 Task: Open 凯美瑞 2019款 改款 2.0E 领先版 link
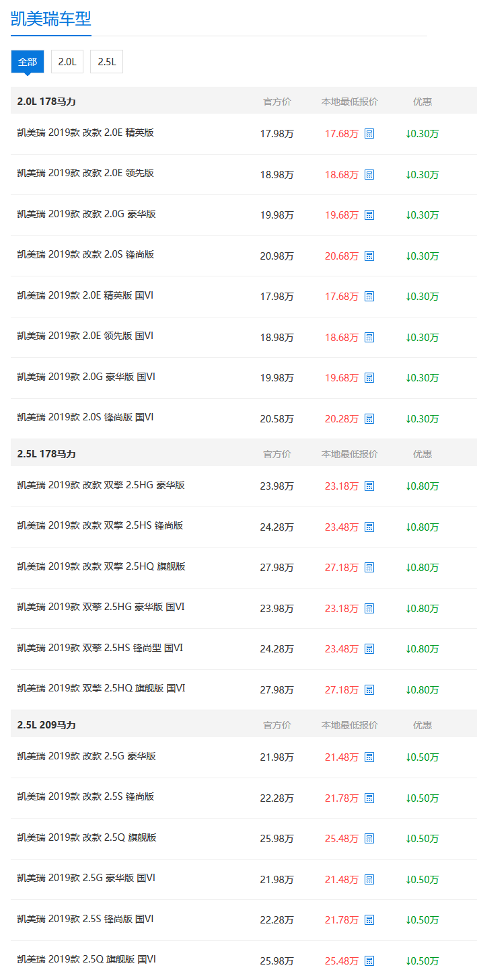click(85, 173)
